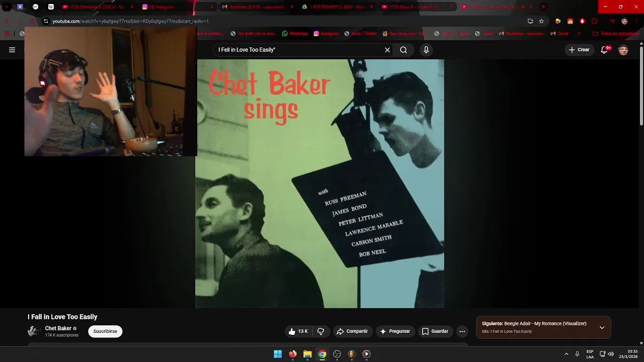This screenshot has width=644, height=362.
Task: Like the video showing 13 K
Action: (x=298, y=331)
